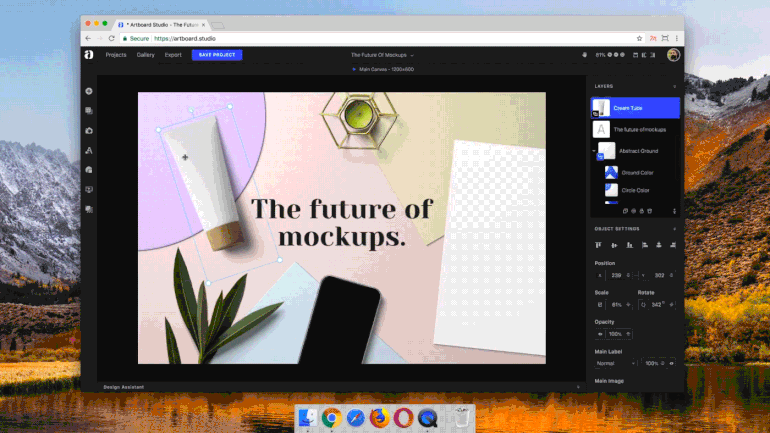The image size is (770, 433).
Task: Expand the Design Assistant bar arrow
Action: [578, 387]
